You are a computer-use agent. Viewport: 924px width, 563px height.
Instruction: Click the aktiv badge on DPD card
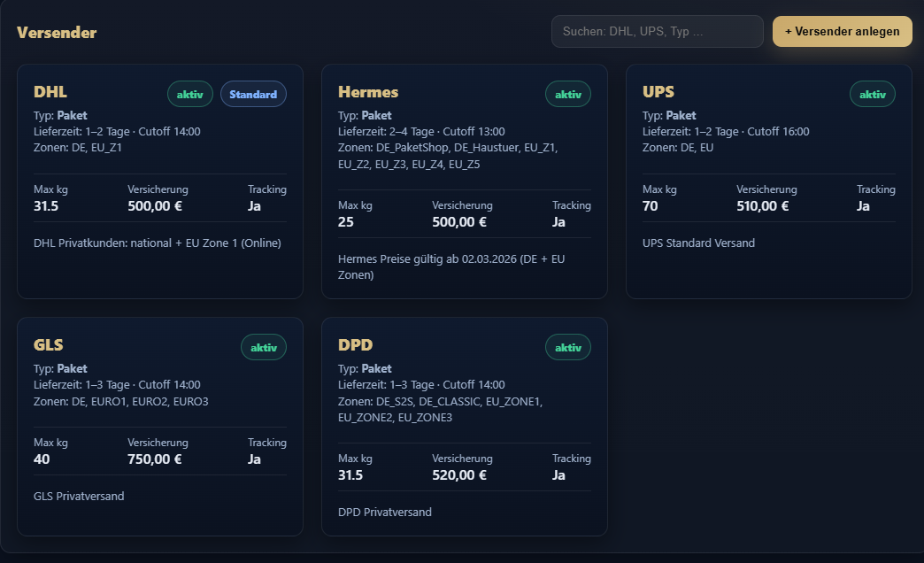pyautogui.click(x=568, y=347)
